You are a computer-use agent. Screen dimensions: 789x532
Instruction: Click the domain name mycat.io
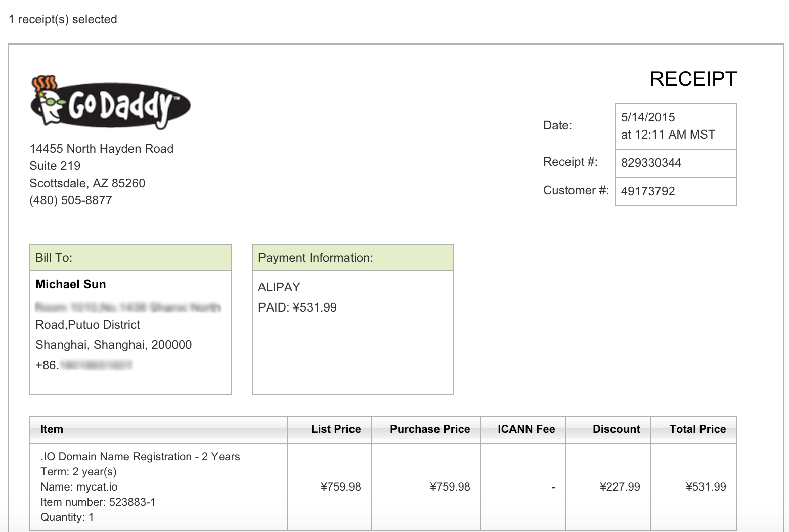point(97,487)
